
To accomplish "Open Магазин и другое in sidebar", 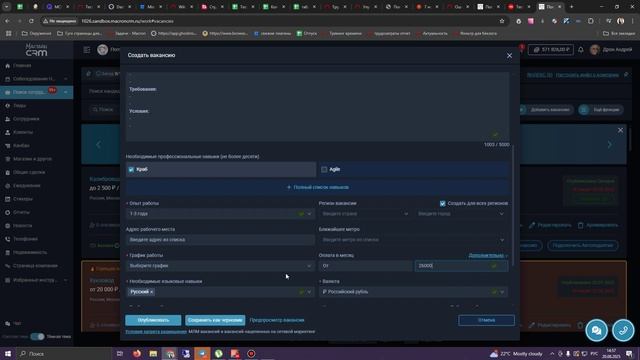I will [x=32, y=159].
